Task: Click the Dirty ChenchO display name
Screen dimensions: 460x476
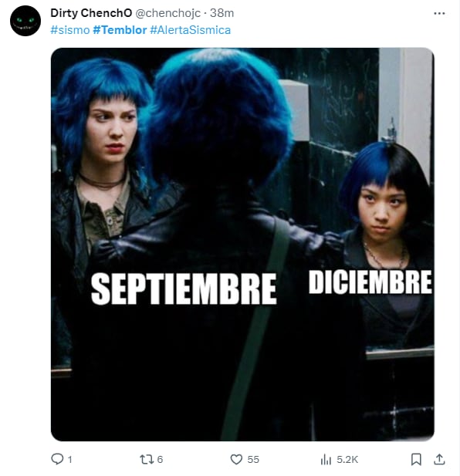Action: (x=91, y=13)
